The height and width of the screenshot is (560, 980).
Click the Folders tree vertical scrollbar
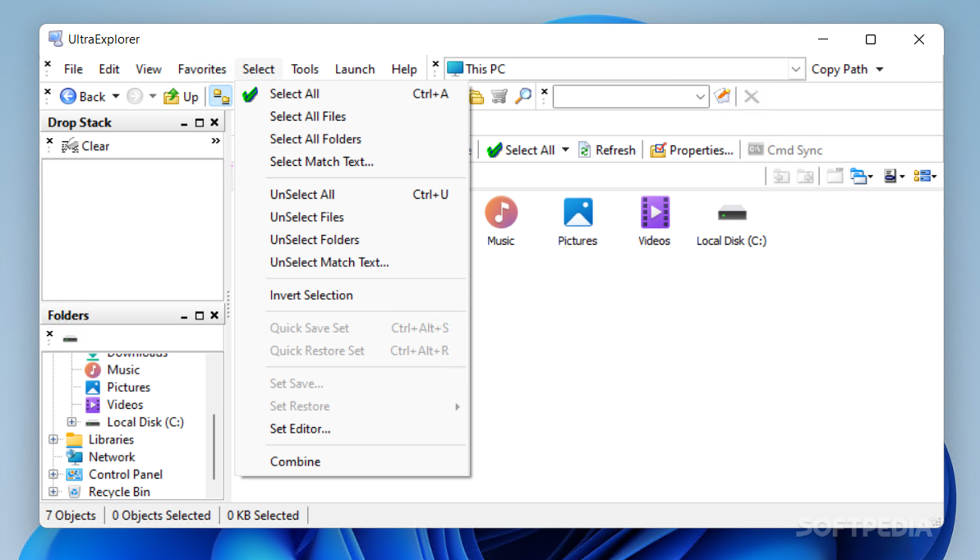tap(214, 446)
